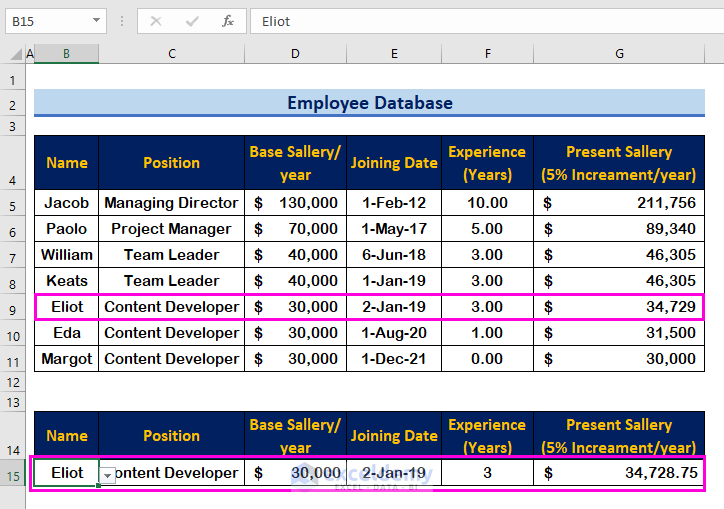
Task: Click the Employee Database title cell
Action: click(369, 103)
